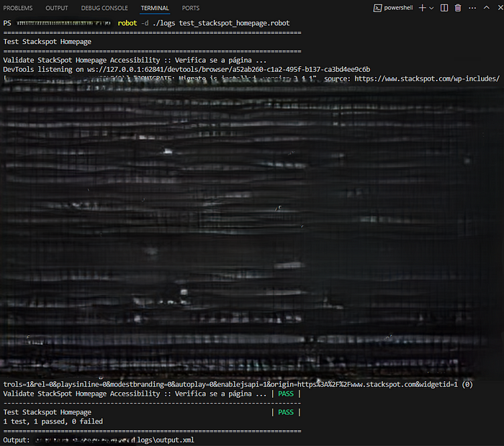Click the PS prompt at top

(x=7, y=23)
